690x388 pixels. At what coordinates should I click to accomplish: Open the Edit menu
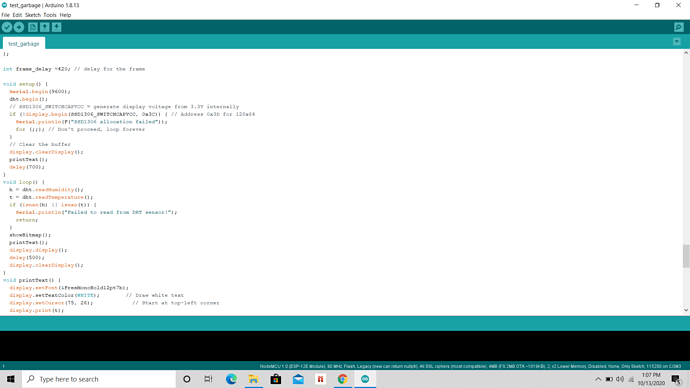tap(17, 15)
